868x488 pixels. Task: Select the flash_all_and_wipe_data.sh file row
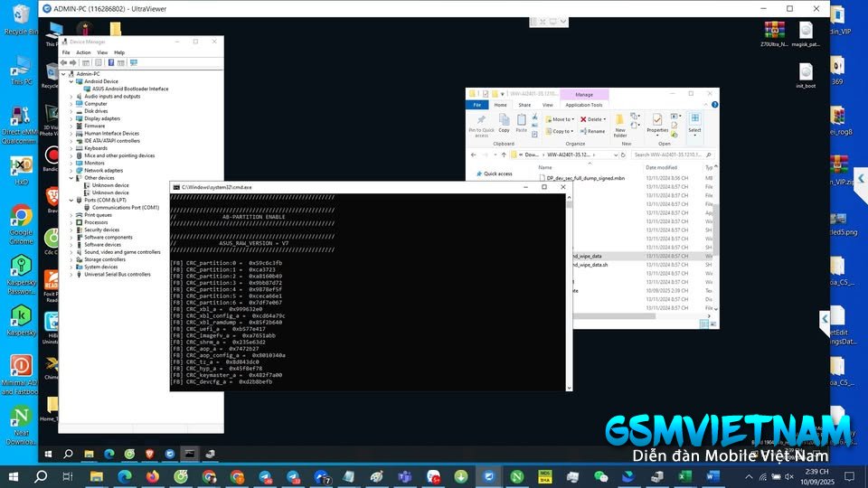click(x=645, y=265)
